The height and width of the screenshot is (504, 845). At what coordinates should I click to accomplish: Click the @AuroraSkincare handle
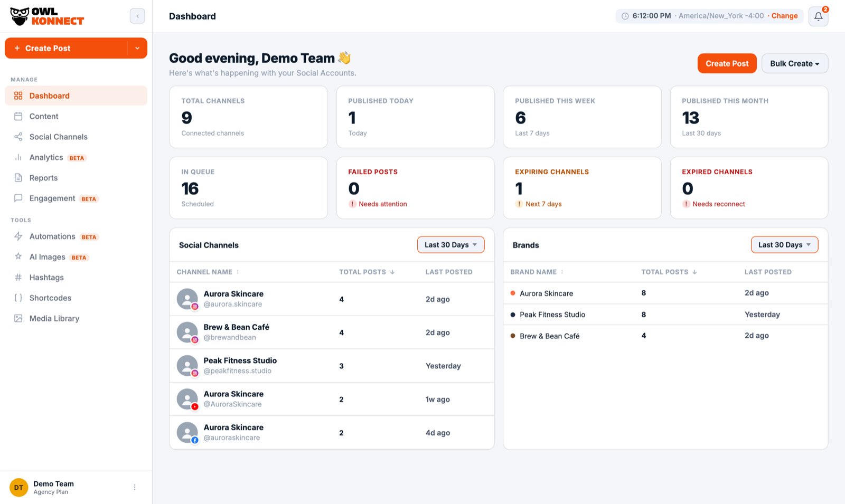click(x=233, y=404)
